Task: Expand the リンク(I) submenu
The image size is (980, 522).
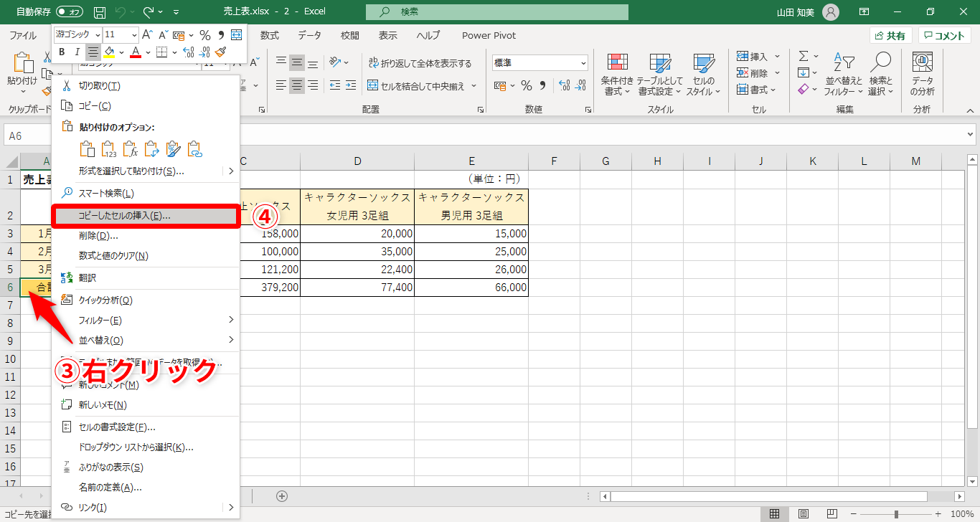Action: tap(146, 508)
